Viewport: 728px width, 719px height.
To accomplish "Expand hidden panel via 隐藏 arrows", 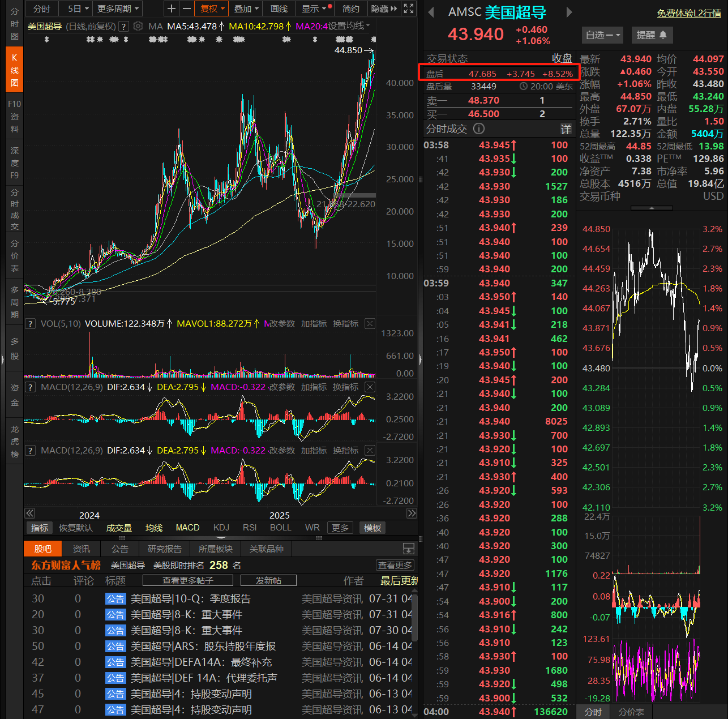I will point(384,8).
